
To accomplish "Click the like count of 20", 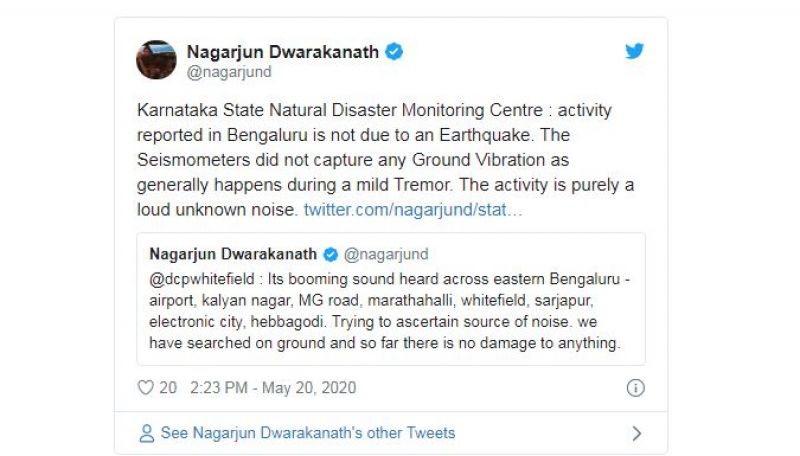I will click(x=167, y=388).
